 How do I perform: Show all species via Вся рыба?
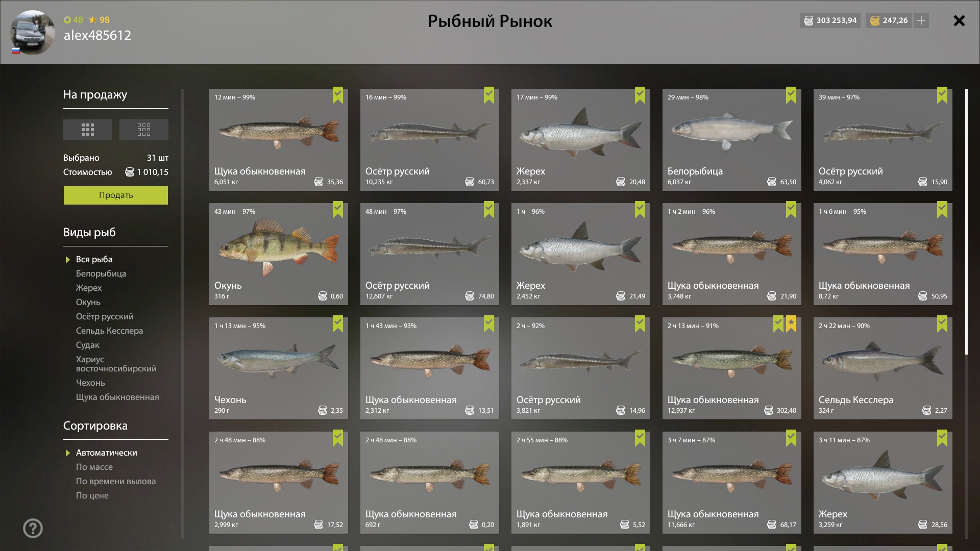[x=94, y=259]
